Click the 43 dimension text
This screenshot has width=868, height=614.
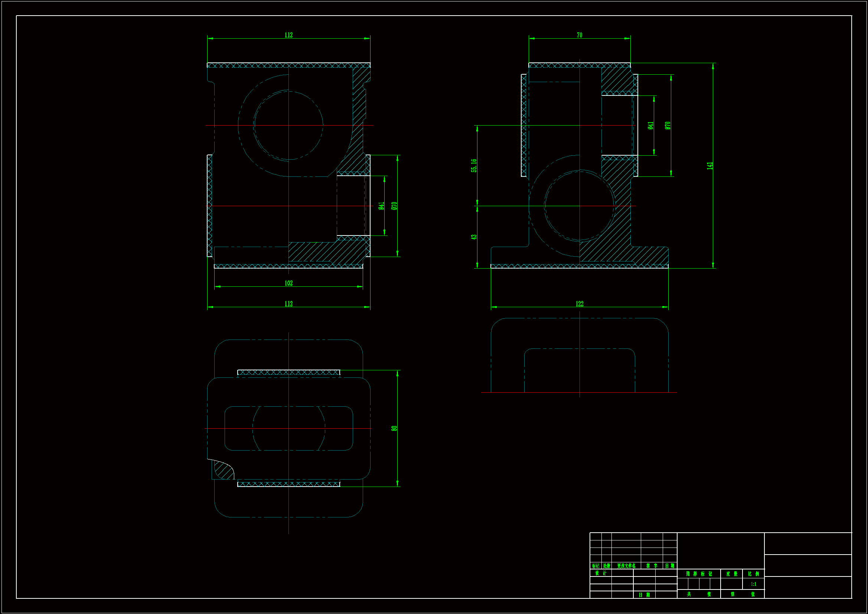tap(474, 237)
